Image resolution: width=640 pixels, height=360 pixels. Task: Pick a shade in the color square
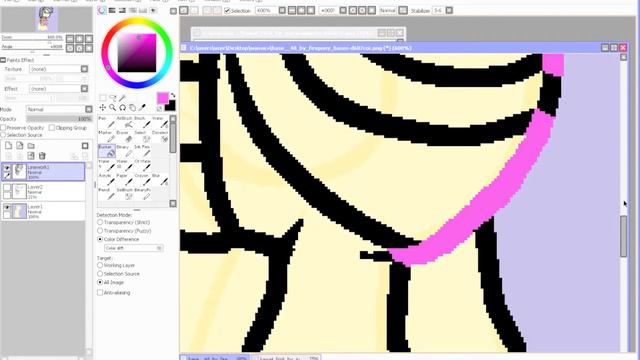coord(137,53)
